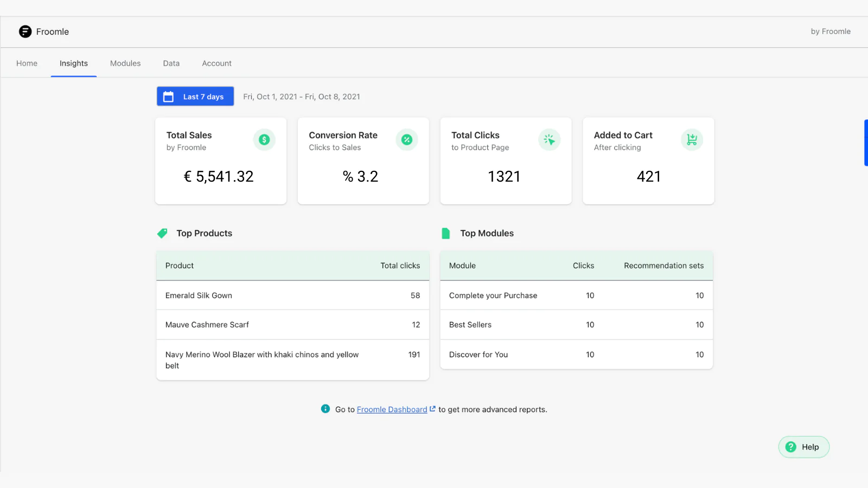Click the 12 clicks value

point(416,325)
